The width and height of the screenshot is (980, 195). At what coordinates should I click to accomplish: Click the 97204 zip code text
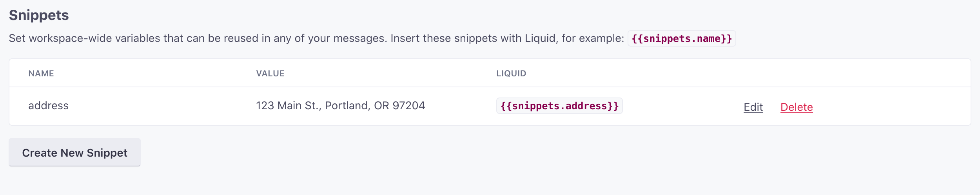[x=408, y=106]
